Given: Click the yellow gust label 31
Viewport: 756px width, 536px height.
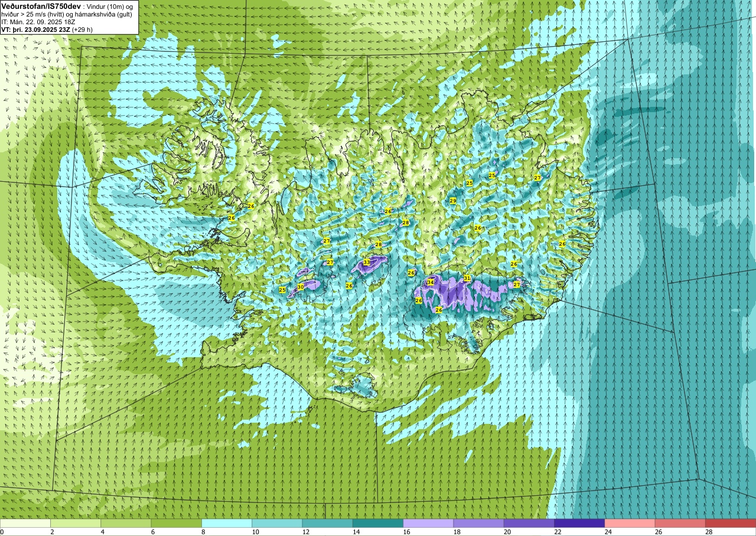Looking at the screenshot, I should tap(467, 278).
